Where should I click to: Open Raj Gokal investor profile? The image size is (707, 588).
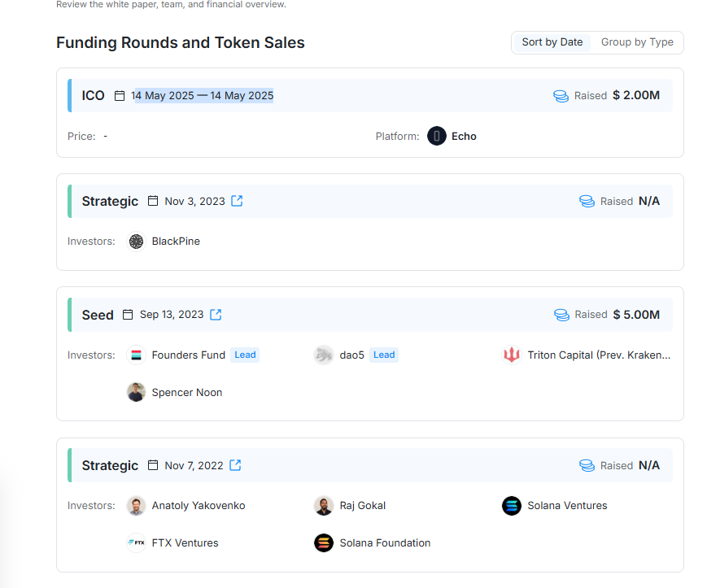363,506
